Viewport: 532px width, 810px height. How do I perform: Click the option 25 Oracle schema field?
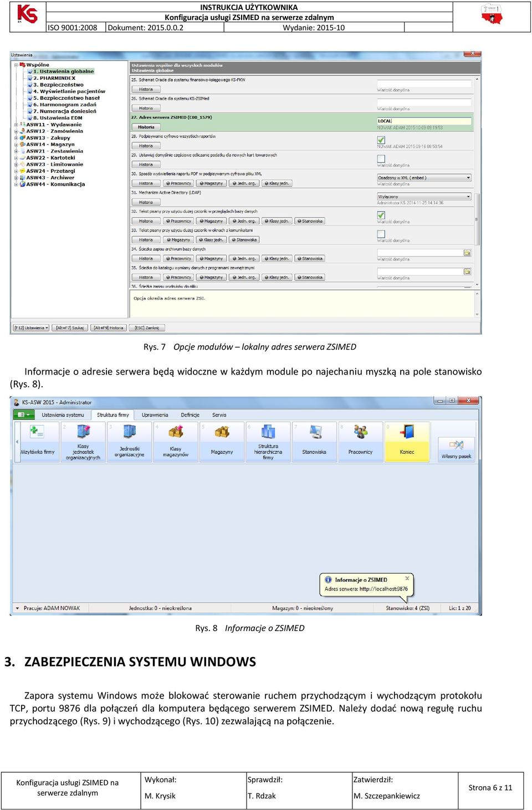click(424, 83)
